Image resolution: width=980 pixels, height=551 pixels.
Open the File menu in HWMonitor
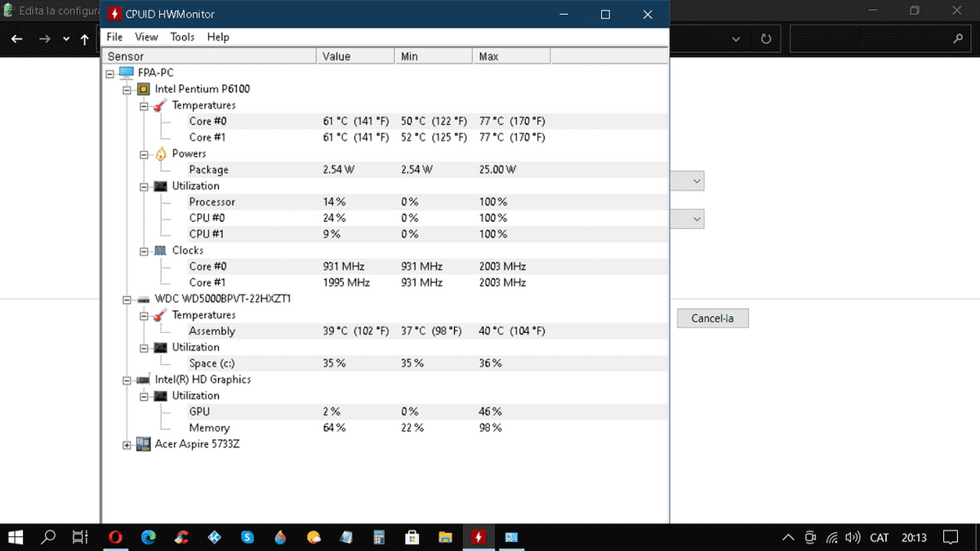pyautogui.click(x=114, y=37)
